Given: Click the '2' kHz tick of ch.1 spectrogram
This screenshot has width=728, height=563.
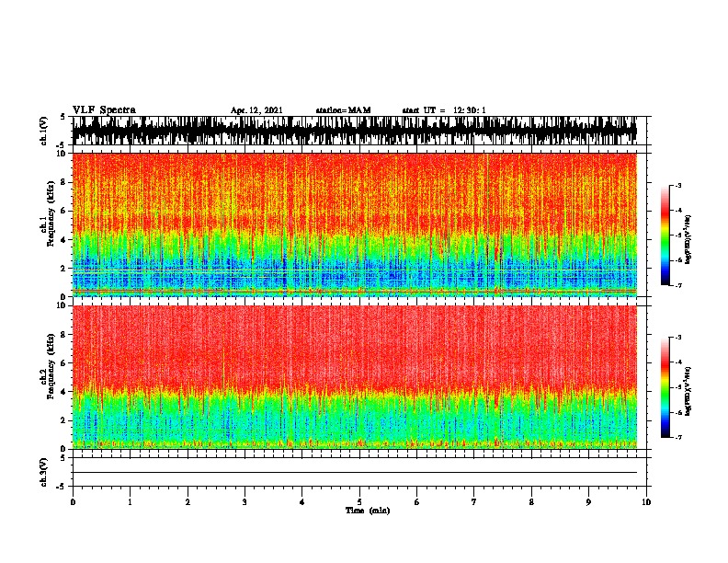Looking at the screenshot, I should (64, 268).
